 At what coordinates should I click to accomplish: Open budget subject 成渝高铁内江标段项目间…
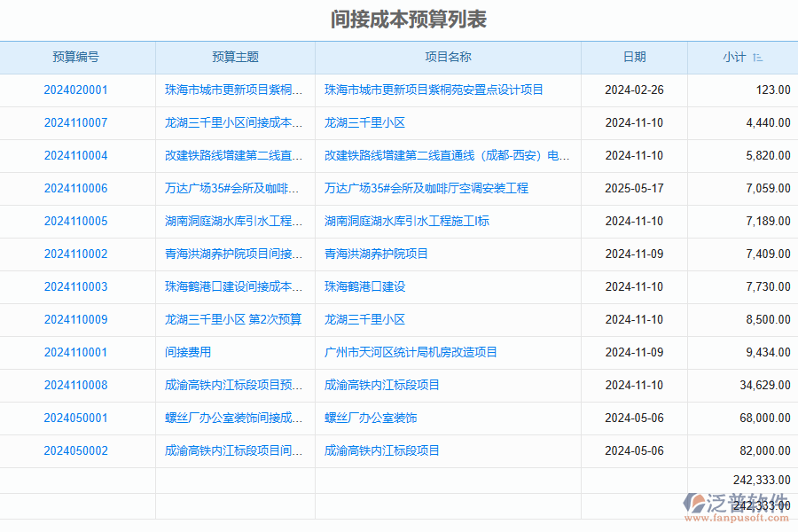233,451
